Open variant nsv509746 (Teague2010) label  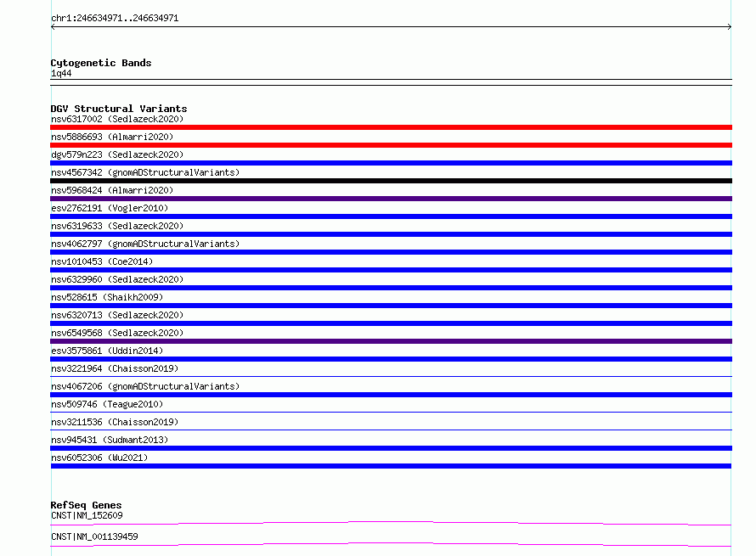click(107, 404)
